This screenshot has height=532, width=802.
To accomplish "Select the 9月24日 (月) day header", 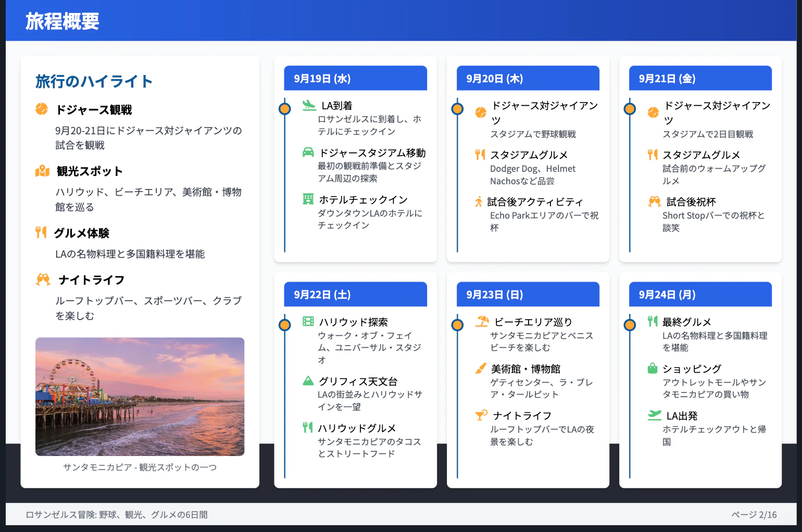I will tap(700, 294).
